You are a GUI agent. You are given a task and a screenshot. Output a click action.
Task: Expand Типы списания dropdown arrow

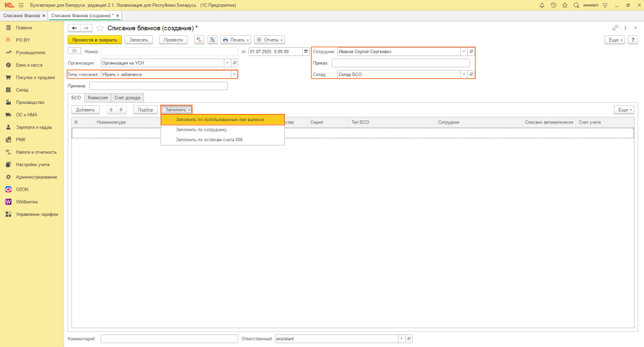click(234, 74)
